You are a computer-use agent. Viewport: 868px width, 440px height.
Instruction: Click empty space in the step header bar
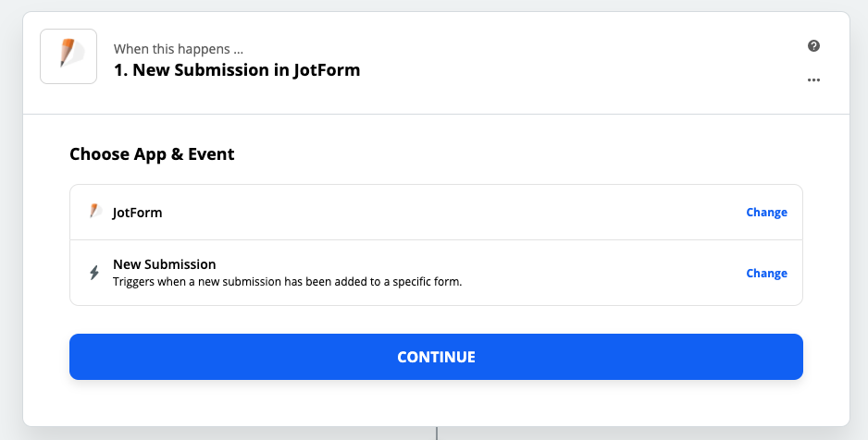[x=574, y=60]
